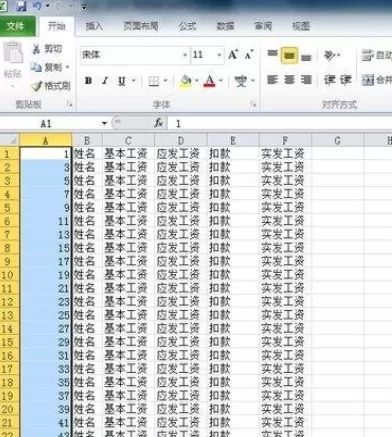
Task: Click the formula bar showing 1
Action: tap(280, 124)
